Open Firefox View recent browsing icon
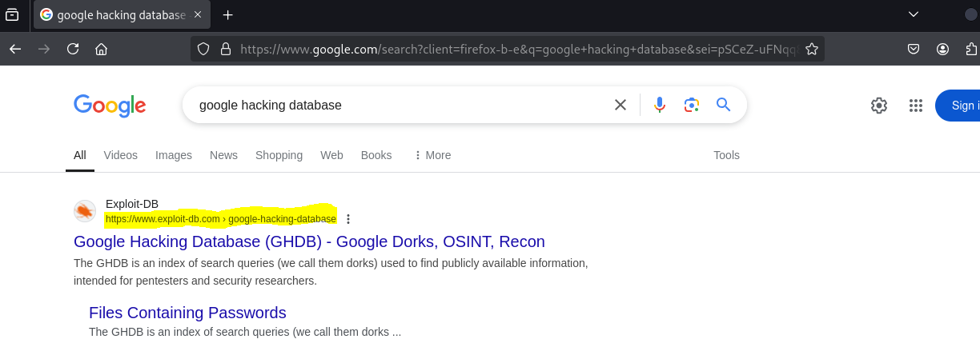The width and height of the screenshot is (980, 339). click(x=12, y=14)
